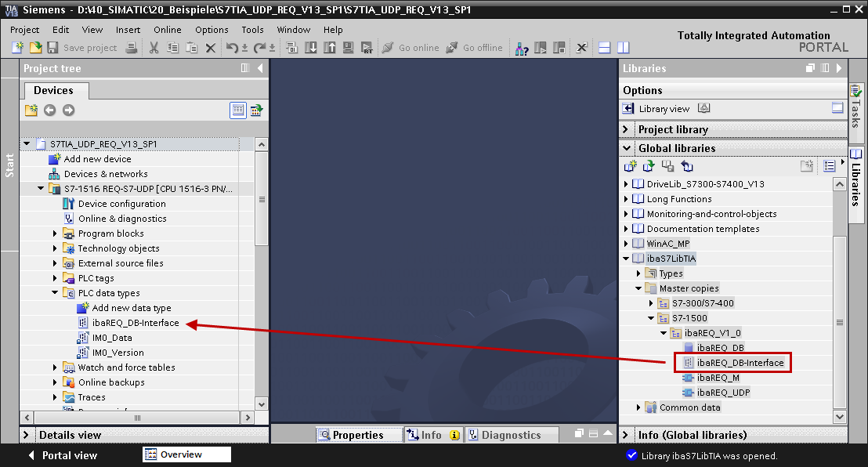Click the Redo arrow icon
This screenshot has height=467, width=868.
point(259,48)
